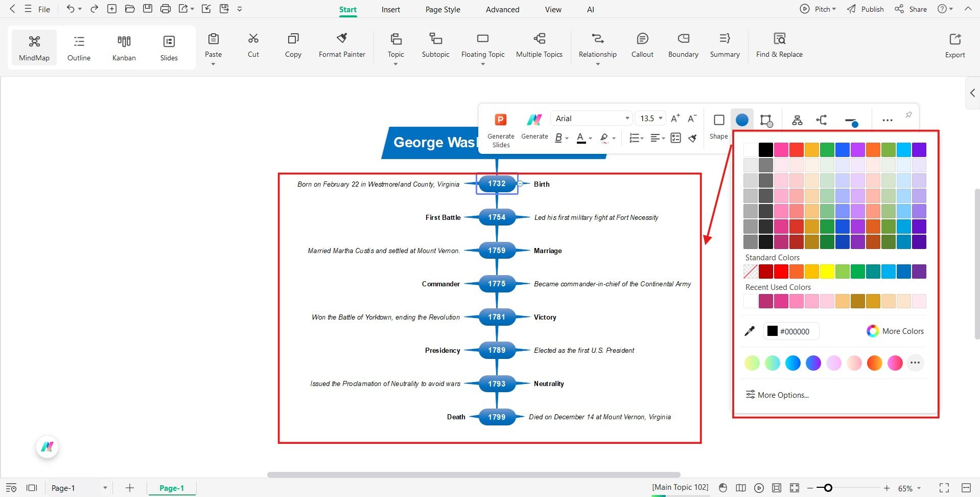Select the Cut scissors tool
Image resolution: width=980 pixels, height=497 pixels.
coord(253,46)
